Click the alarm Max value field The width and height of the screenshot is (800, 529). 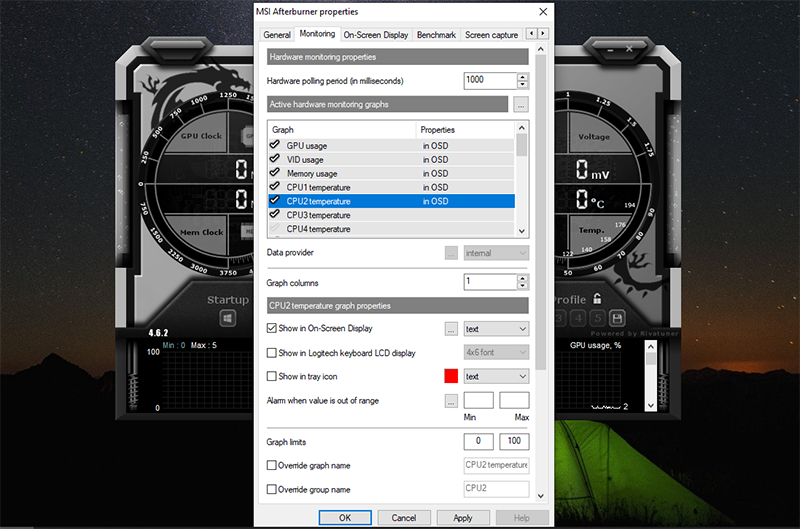click(x=514, y=400)
